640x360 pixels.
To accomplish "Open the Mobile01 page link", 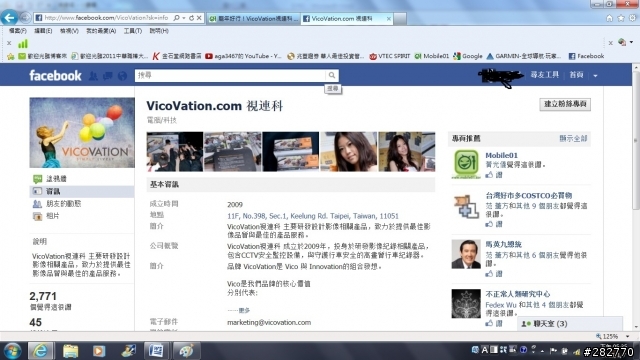I will pyautogui.click(x=501, y=155).
